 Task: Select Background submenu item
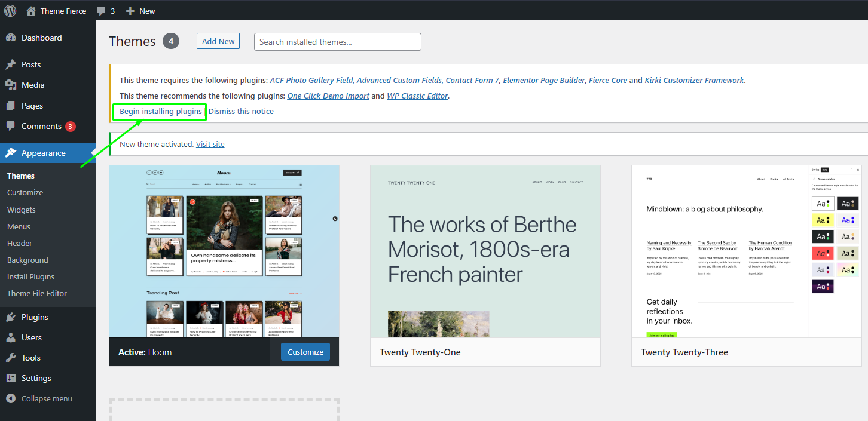(27, 260)
